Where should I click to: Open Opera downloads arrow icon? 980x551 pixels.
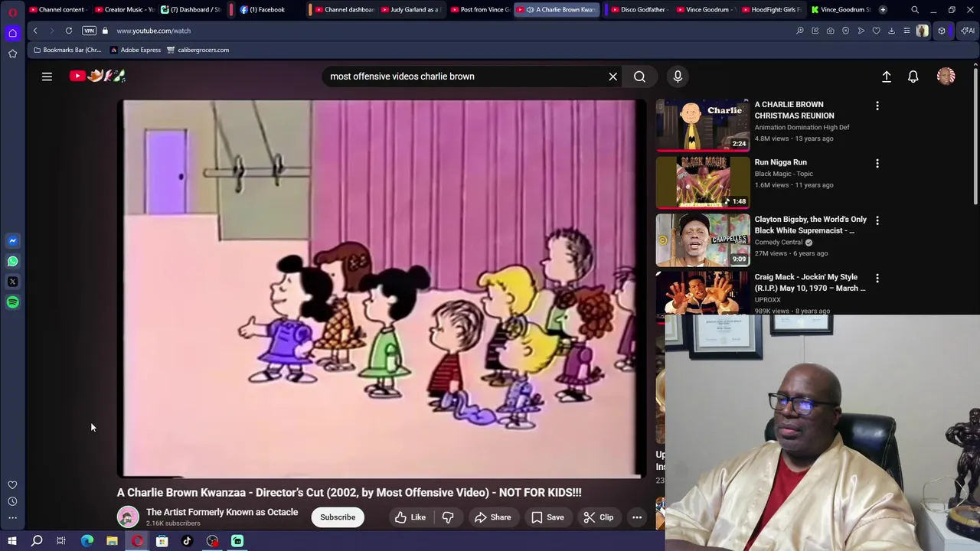[x=891, y=31]
